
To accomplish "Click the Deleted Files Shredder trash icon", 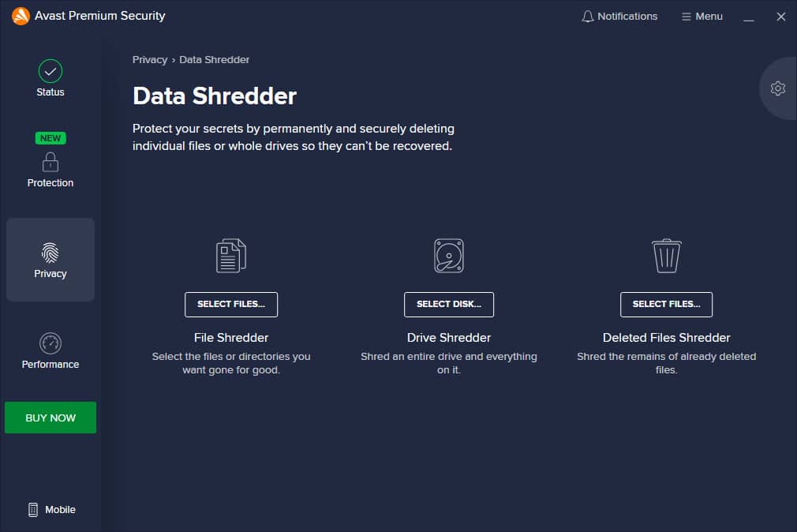I will [666, 256].
